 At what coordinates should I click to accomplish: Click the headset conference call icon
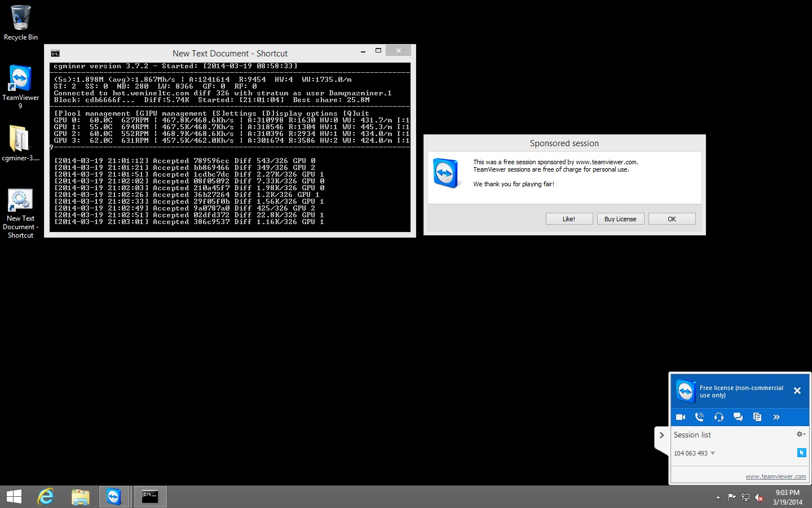coord(719,417)
